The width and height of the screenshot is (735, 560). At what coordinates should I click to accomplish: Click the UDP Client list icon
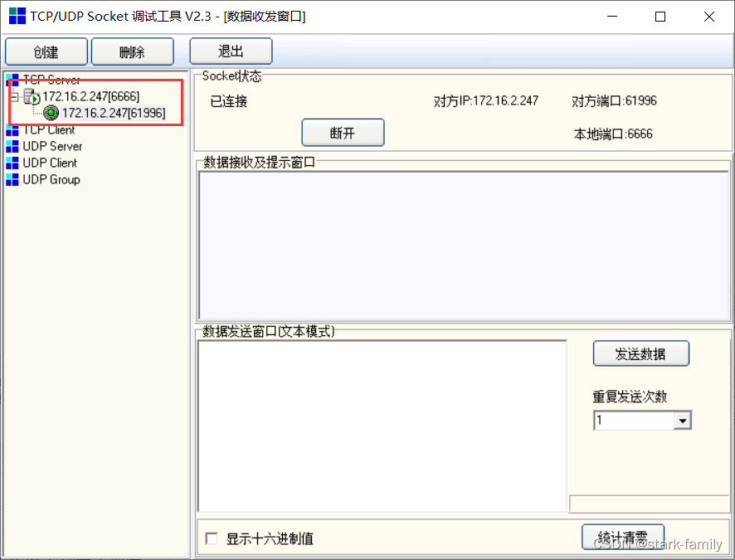pos(12,163)
